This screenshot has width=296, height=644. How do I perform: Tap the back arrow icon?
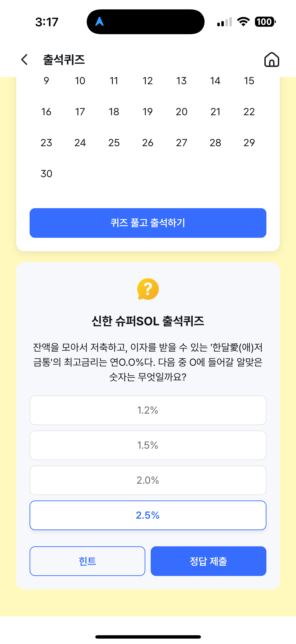click(x=24, y=60)
